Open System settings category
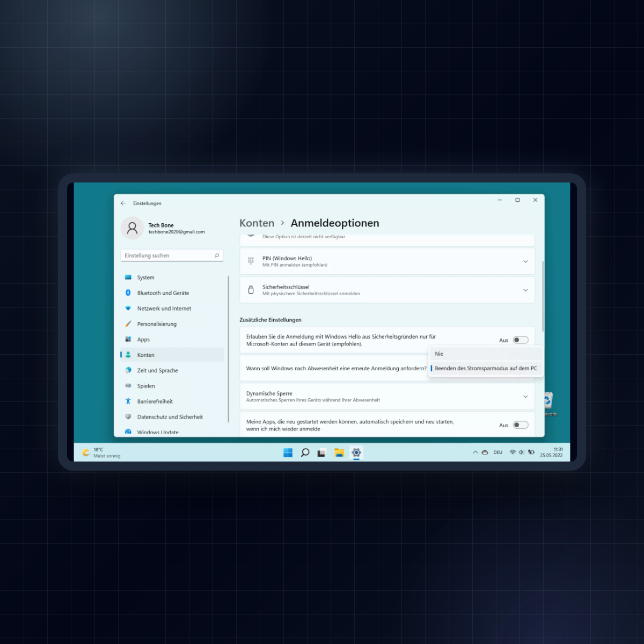This screenshot has width=644, height=644. coord(172,277)
